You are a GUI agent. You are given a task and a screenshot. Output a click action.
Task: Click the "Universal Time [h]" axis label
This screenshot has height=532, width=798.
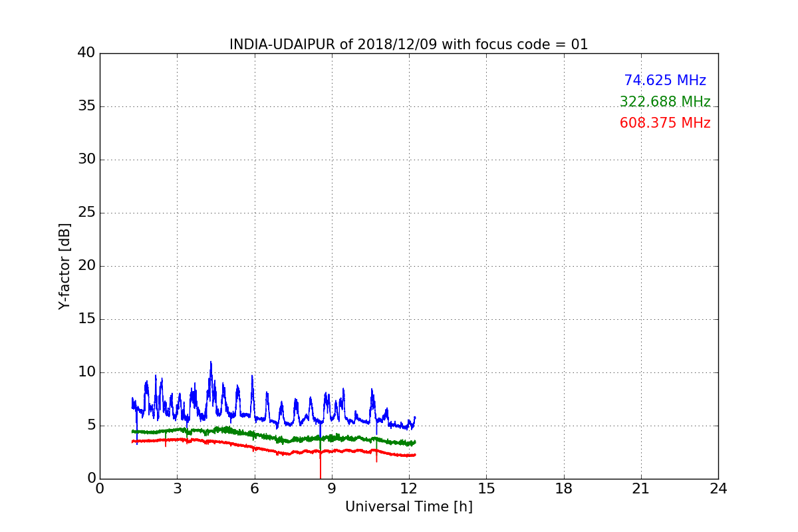[408, 507]
